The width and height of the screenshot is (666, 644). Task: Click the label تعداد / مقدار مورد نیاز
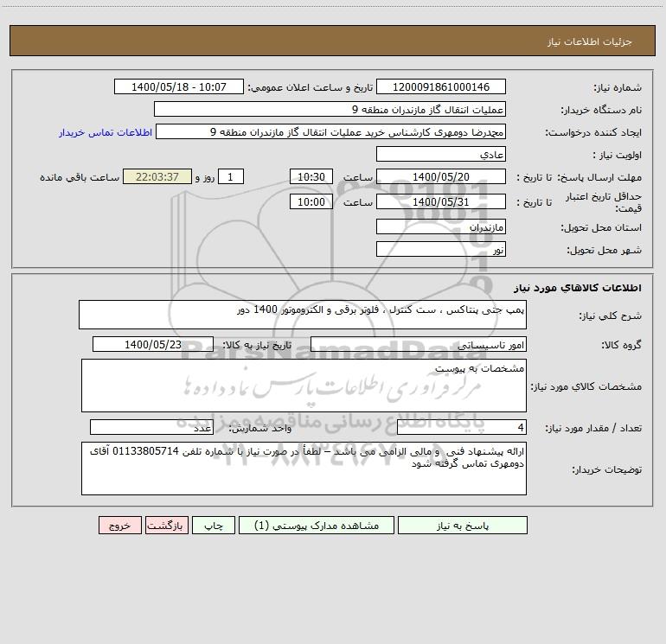click(x=593, y=428)
